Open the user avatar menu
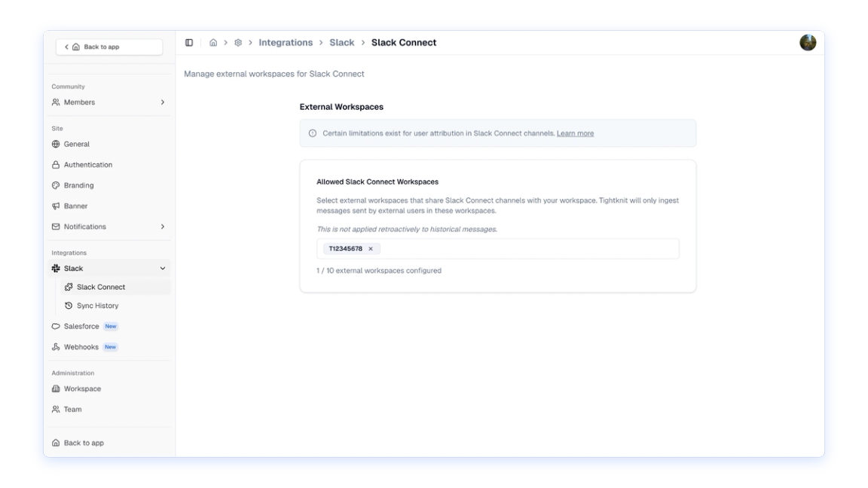The height and width of the screenshot is (488, 868). [x=808, y=43]
